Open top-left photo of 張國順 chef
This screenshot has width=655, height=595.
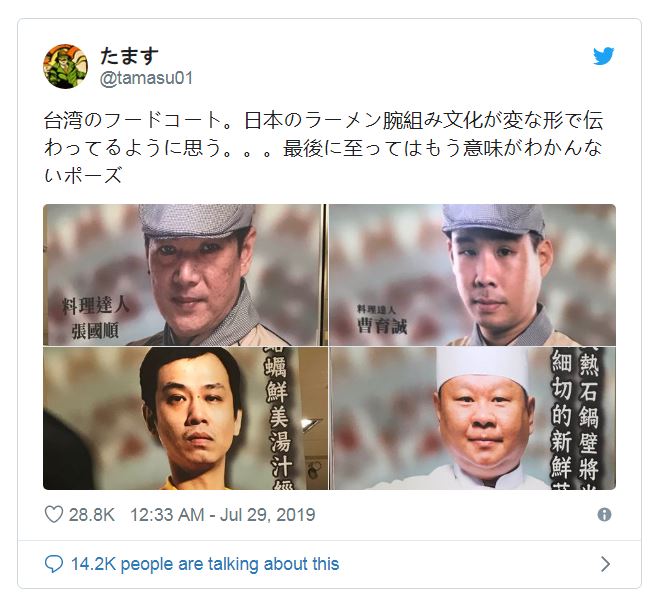(x=183, y=275)
